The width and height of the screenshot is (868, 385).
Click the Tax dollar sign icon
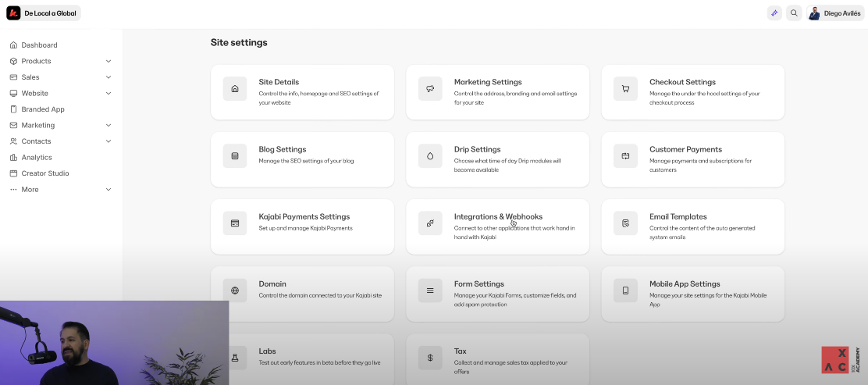(430, 358)
